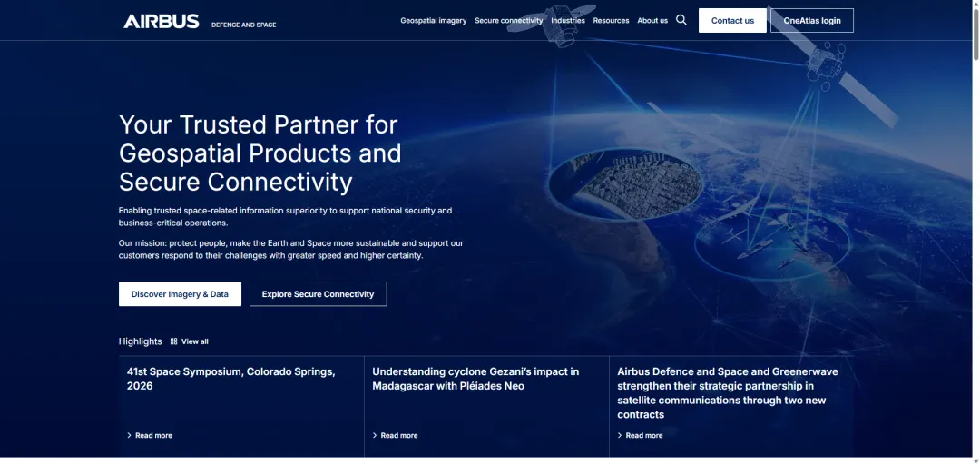The height and width of the screenshot is (465, 980).
Task: Click chevron next to Greenerwave Read more
Action: click(620, 436)
